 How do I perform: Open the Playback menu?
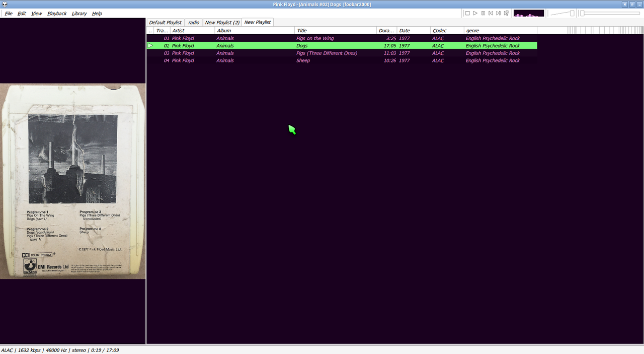57,14
